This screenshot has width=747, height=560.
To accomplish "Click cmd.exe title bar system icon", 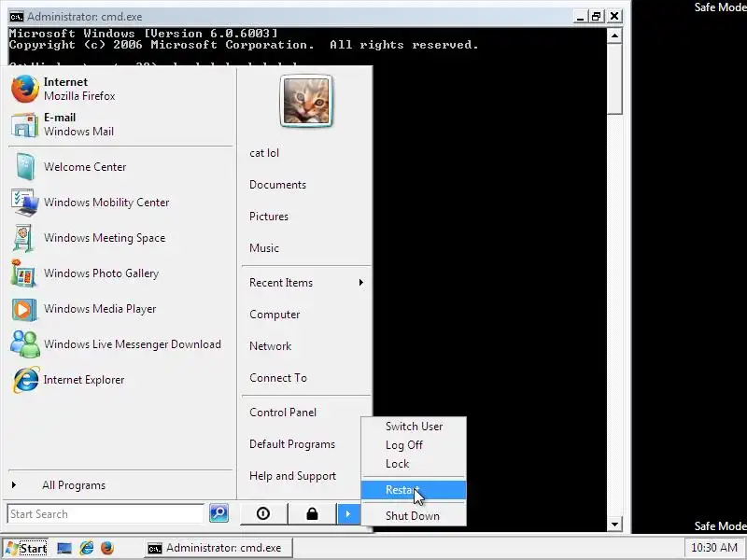I will pyautogui.click(x=16, y=17).
